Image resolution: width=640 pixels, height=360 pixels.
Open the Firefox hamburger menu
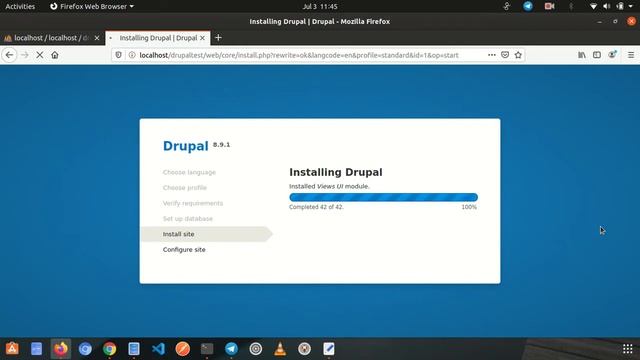click(x=631, y=55)
